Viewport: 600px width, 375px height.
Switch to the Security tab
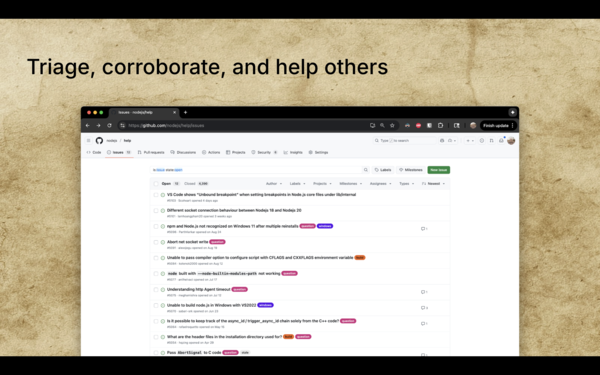click(264, 152)
